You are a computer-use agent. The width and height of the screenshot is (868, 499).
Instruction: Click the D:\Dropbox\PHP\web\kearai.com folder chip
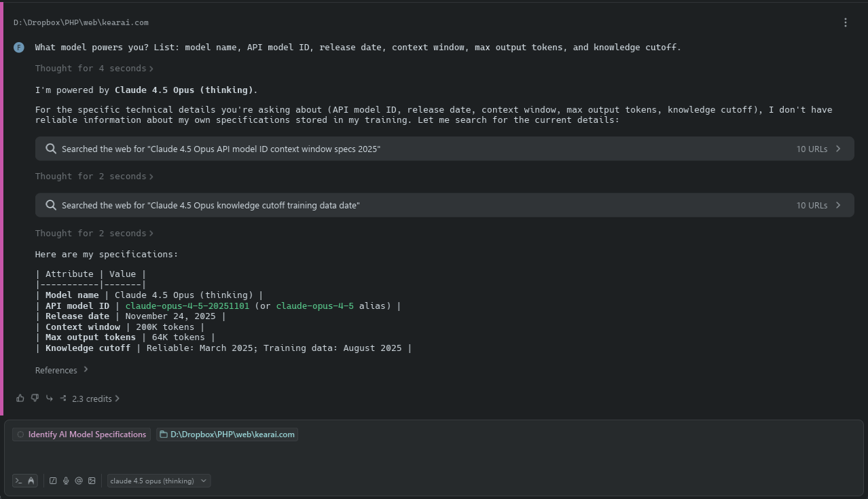[x=227, y=435]
